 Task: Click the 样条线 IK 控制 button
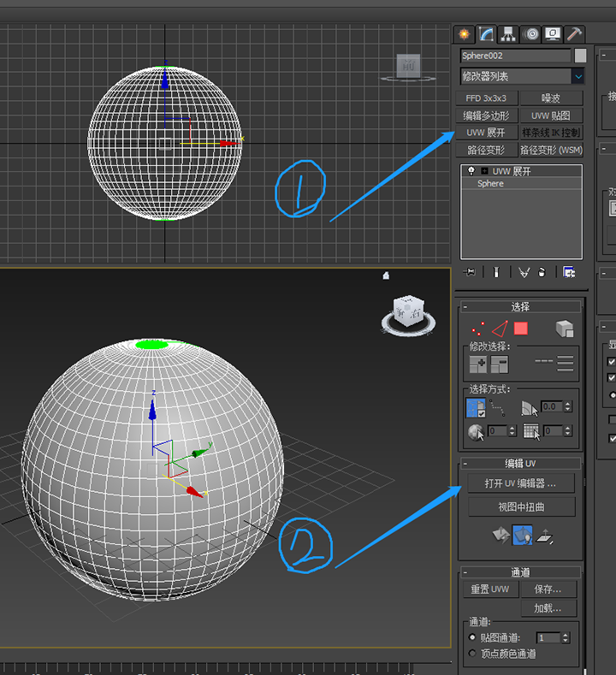(x=552, y=133)
